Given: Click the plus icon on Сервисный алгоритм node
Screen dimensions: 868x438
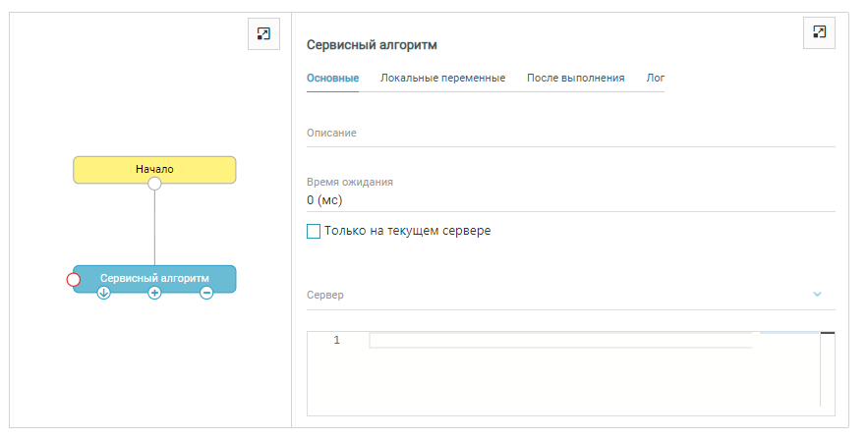Looking at the screenshot, I should (154, 293).
